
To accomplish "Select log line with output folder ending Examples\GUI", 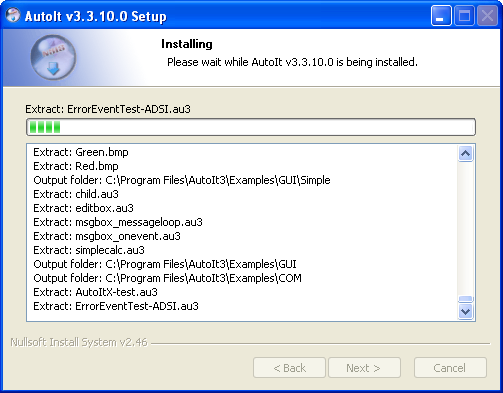I will point(165,264).
